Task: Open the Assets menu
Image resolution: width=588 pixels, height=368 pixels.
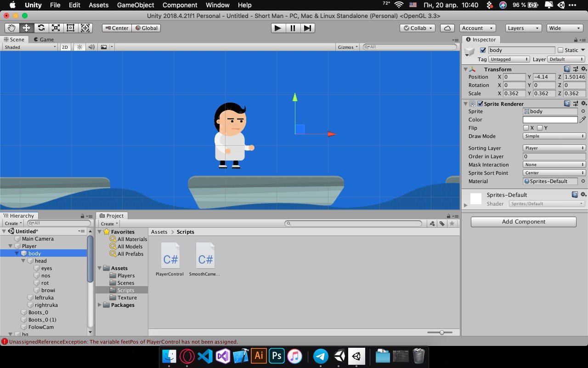Action: (x=99, y=5)
